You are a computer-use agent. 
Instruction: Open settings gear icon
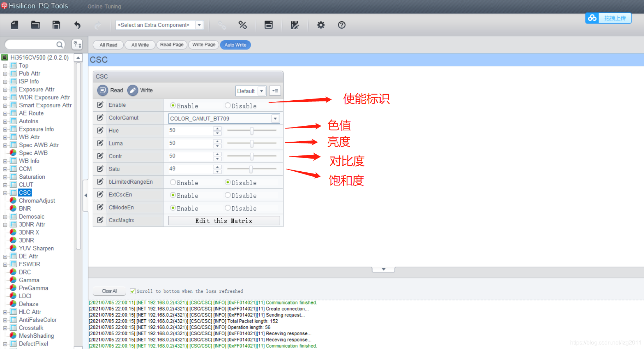point(321,25)
